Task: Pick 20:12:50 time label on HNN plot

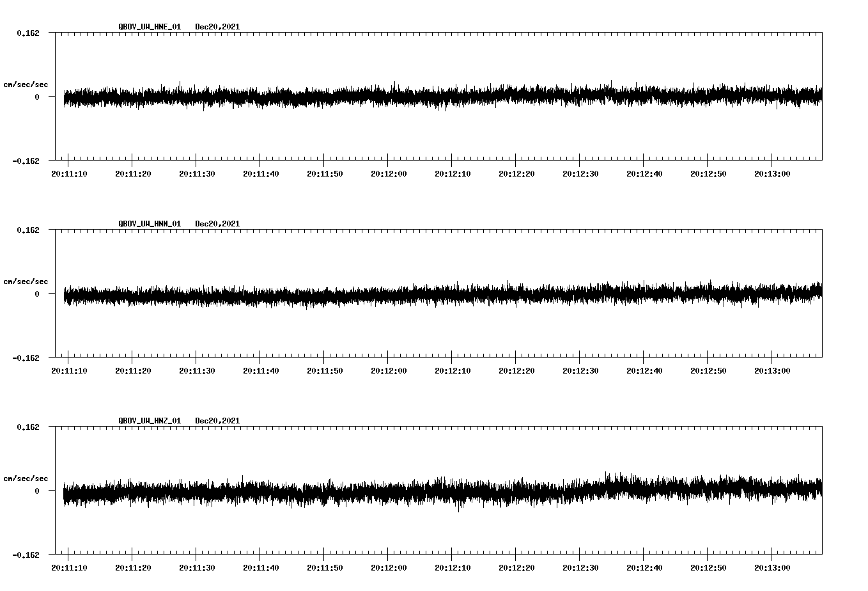Action: pyautogui.click(x=708, y=371)
